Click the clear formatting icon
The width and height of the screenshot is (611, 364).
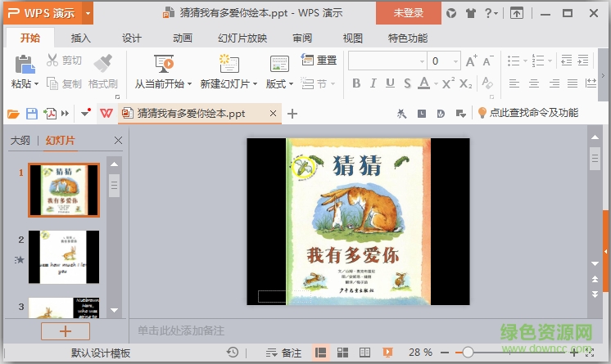(487, 83)
